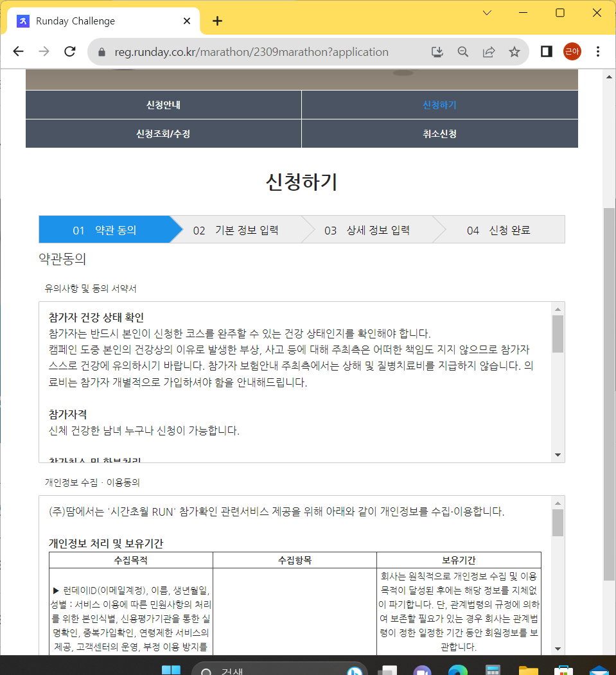Open a new browser tab
This screenshot has width=616, height=675.
[x=217, y=21]
